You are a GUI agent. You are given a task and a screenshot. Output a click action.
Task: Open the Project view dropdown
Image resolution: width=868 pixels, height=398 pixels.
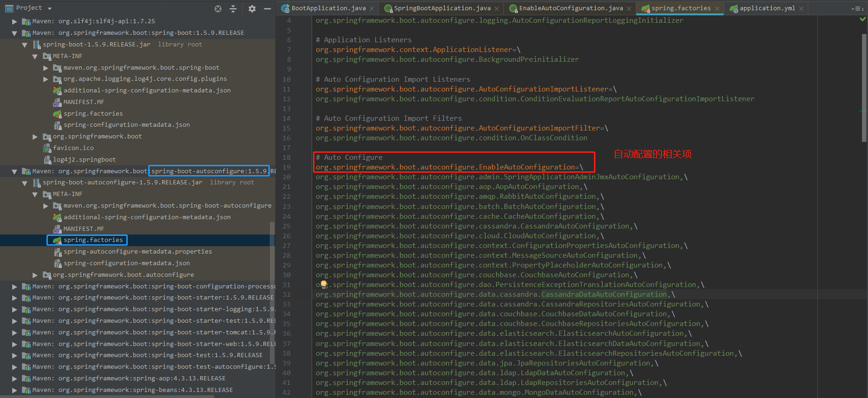[x=50, y=8]
